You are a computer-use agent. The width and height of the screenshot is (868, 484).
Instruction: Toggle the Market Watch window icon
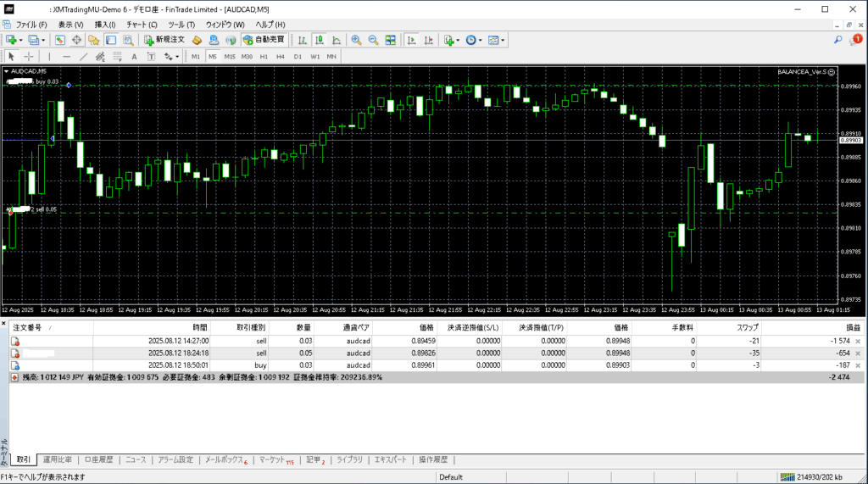(60, 40)
